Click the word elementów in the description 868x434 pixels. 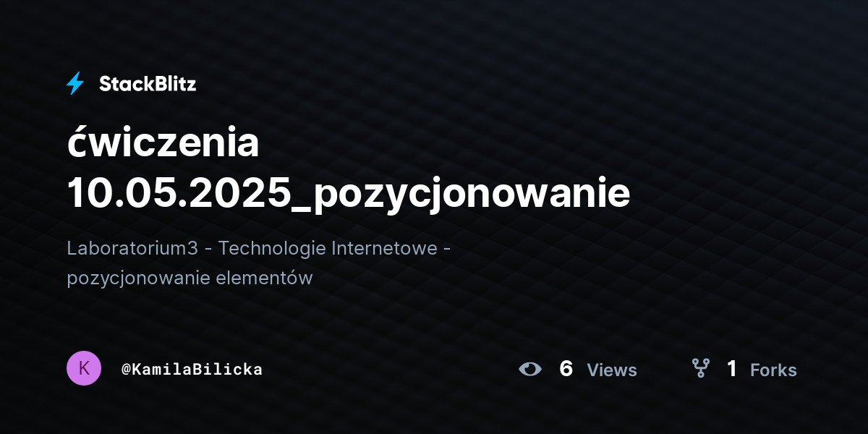click(x=265, y=278)
